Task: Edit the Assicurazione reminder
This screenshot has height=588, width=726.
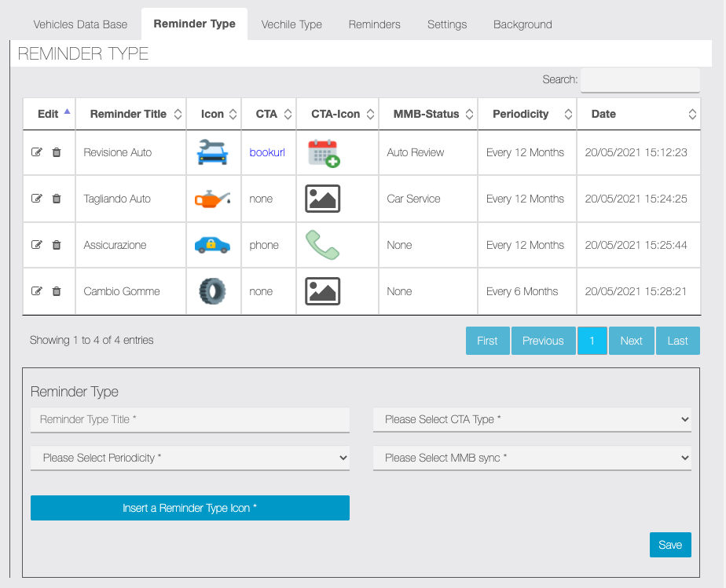Action: pyautogui.click(x=37, y=245)
